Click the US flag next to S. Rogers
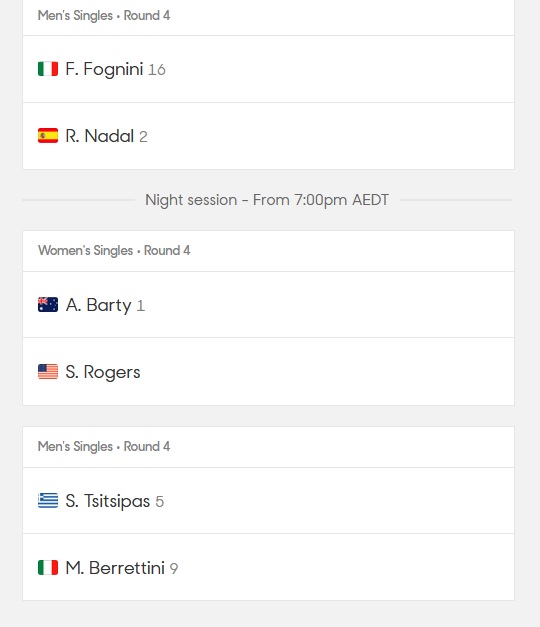Screen dimensions: 540x627 pyautogui.click(x=48, y=371)
